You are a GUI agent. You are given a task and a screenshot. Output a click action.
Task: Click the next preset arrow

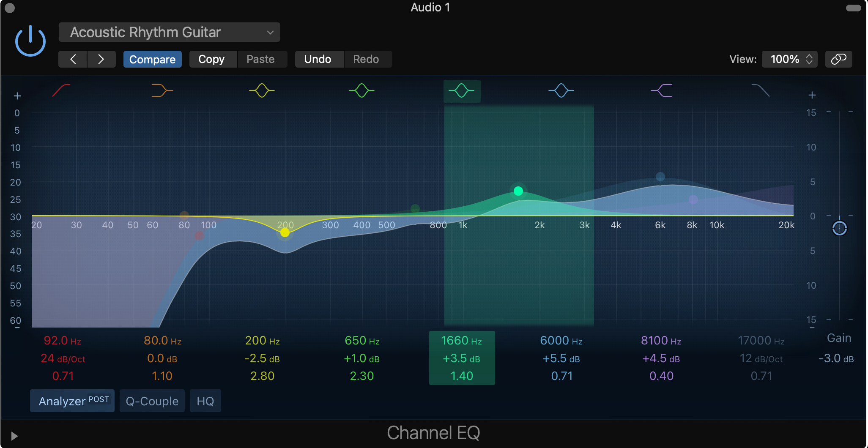pyautogui.click(x=101, y=59)
